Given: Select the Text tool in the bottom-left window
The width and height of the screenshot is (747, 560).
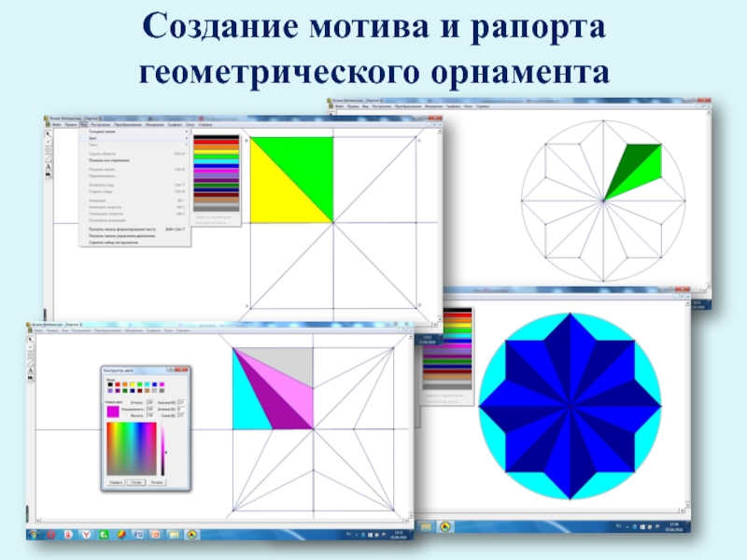Looking at the screenshot, I should coord(31,370).
